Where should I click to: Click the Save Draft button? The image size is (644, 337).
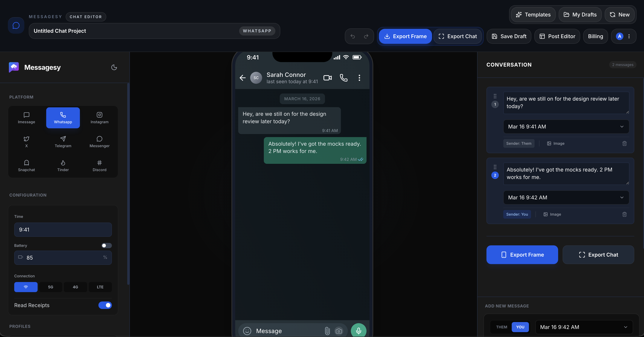click(509, 36)
